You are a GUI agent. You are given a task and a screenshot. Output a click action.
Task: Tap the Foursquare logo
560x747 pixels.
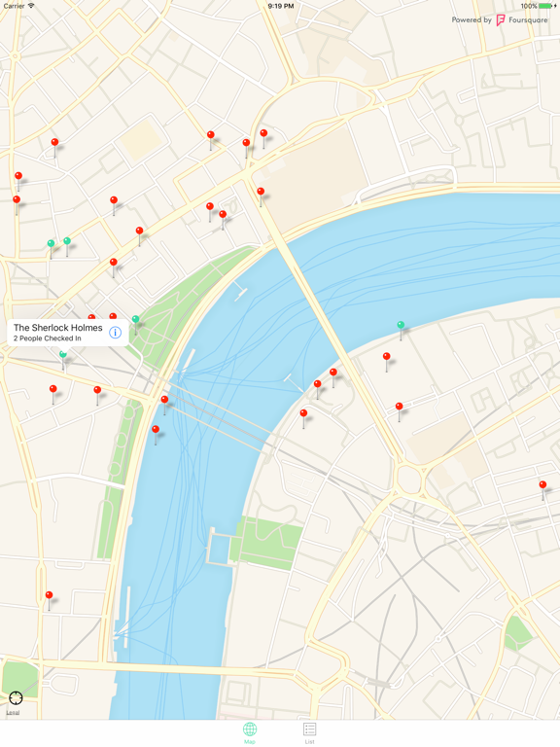[501, 20]
